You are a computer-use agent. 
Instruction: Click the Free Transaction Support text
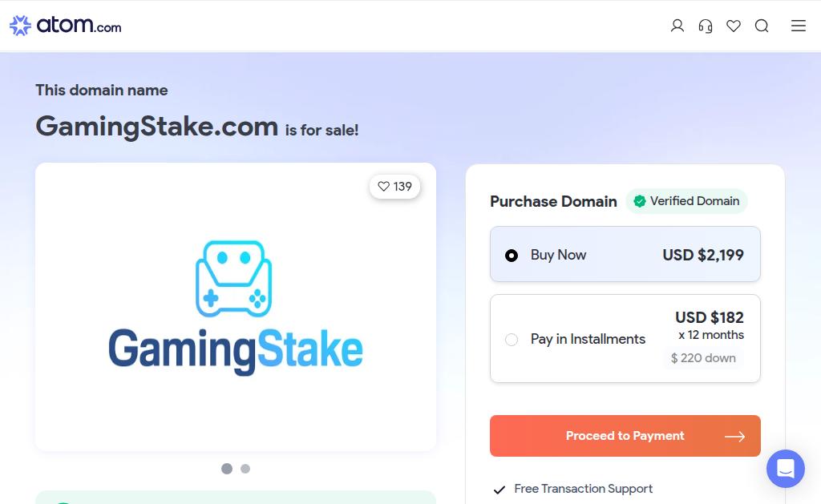pos(584,488)
